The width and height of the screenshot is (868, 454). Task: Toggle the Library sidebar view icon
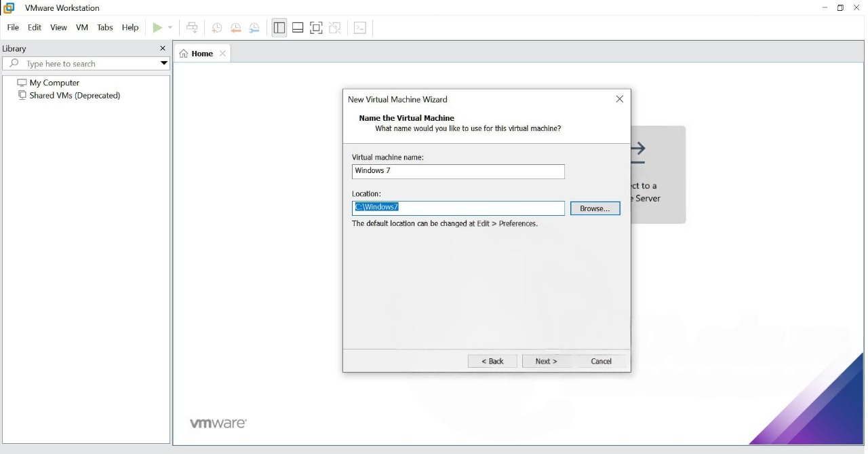point(279,28)
